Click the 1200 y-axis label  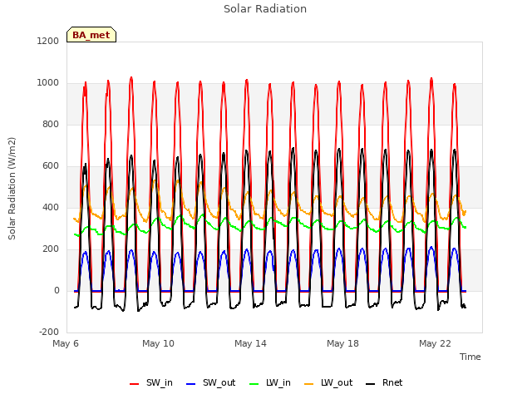[x=48, y=42]
